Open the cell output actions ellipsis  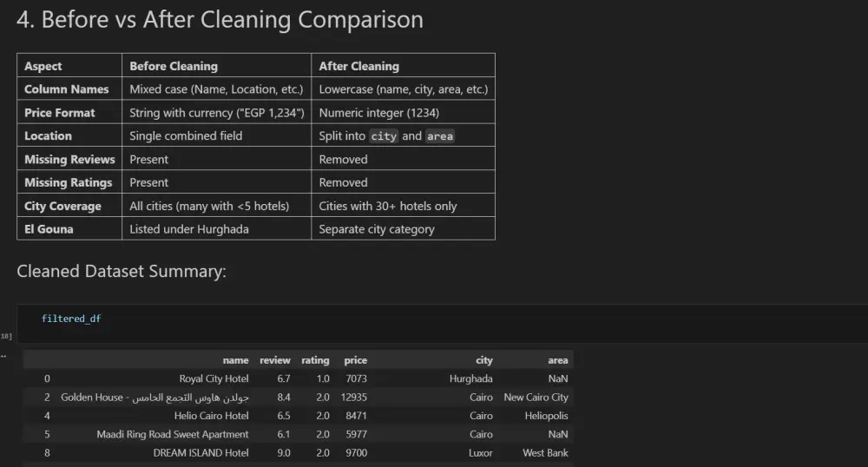pyautogui.click(x=3, y=354)
